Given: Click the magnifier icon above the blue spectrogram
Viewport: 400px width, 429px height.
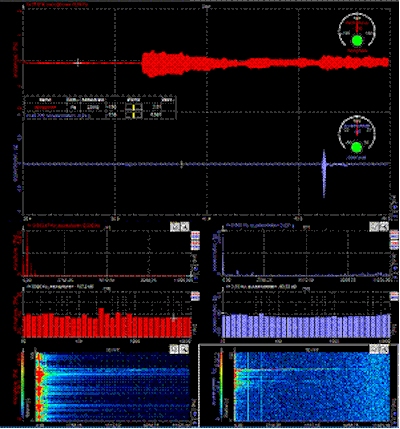Looking at the screenshot, I should point(384,349).
